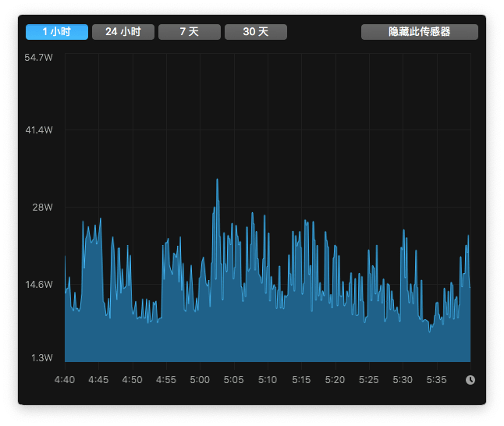This screenshot has height=426, width=504.
Task: Click the 5:00 time label
Action: coord(200,380)
